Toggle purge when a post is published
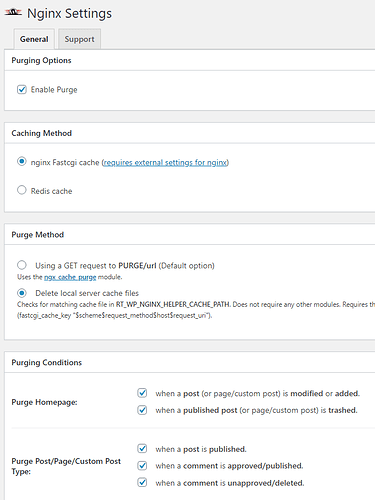Screen dimensions: 375x500 [142, 449]
